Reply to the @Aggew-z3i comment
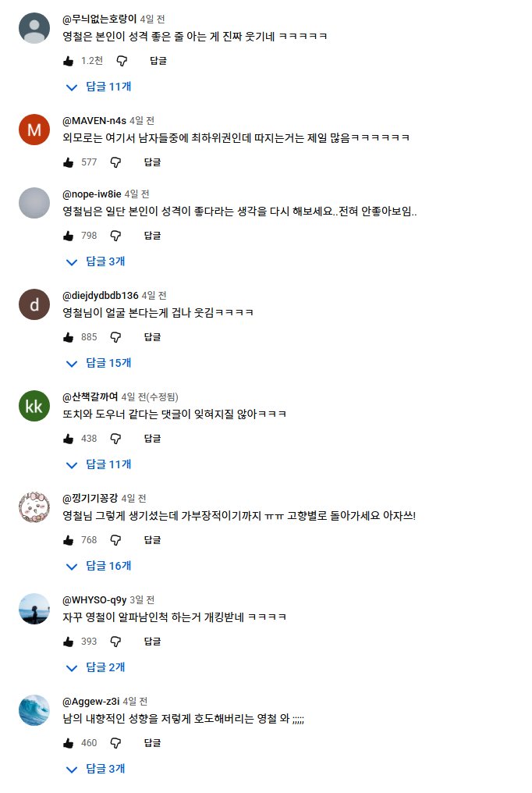This screenshot has height=793, width=532. point(152,743)
